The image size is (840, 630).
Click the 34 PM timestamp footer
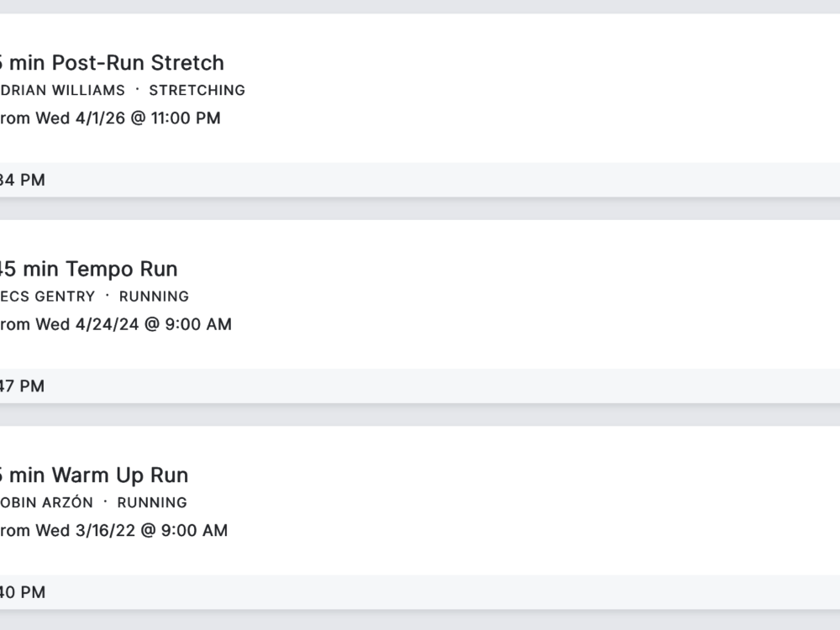pyautogui.click(x=23, y=180)
